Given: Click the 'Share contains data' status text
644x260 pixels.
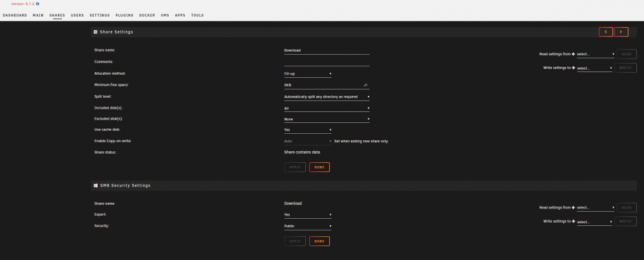Looking at the screenshot, I should (302, 152).
